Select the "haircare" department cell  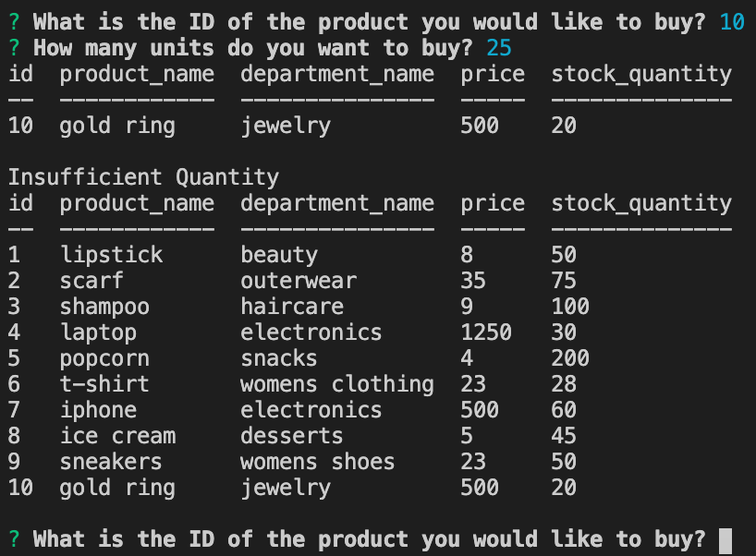(291, 307)
